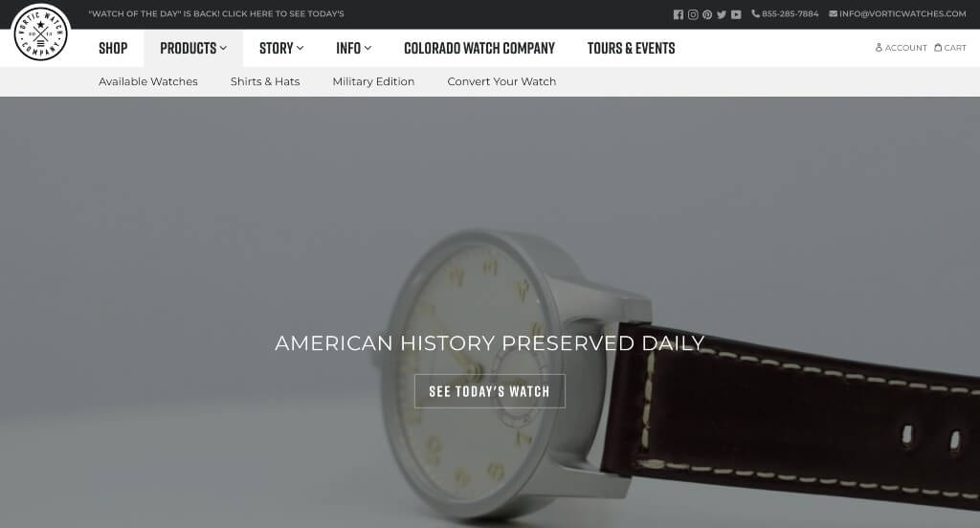Open the Pinterest social icon
Screen dimensions: 980x528
pyautogui.click(x=707, y=14)
